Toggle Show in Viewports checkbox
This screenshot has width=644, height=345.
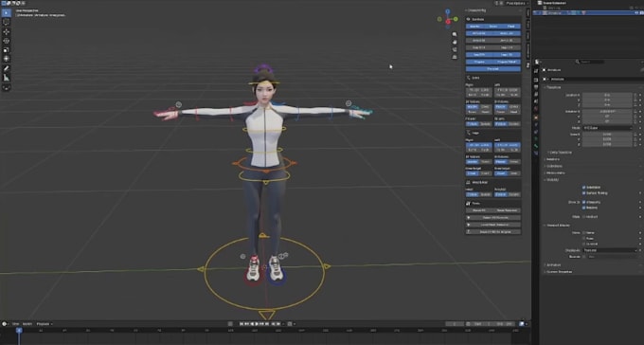(583, 202)
